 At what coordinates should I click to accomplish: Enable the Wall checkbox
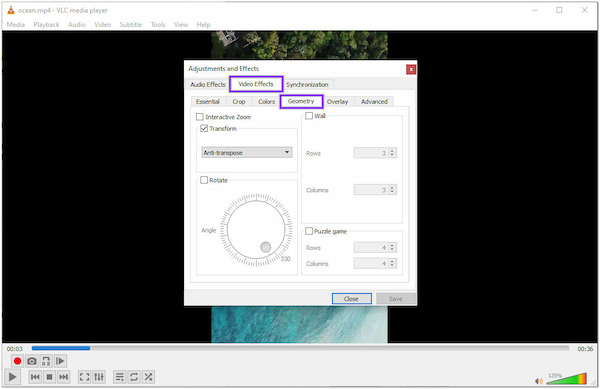(309, 116)
